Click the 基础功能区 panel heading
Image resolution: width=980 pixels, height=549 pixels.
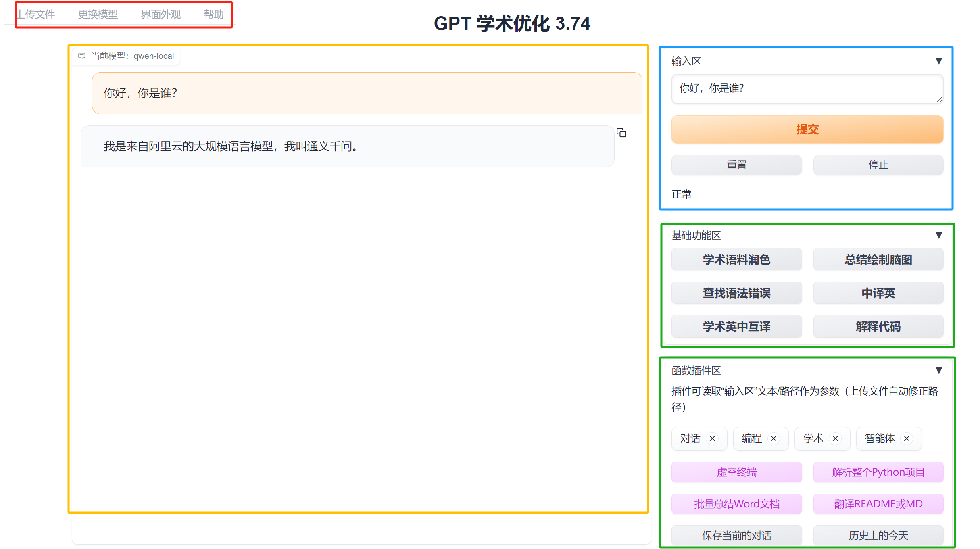[x=696, y=236]
